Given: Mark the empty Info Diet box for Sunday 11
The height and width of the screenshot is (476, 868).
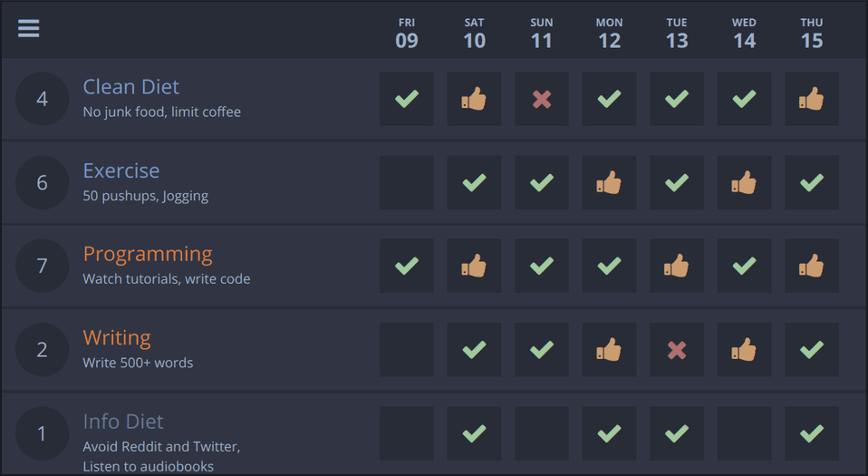Looking at the screenshot, I should pyautogui.click(x=542, y=433).
